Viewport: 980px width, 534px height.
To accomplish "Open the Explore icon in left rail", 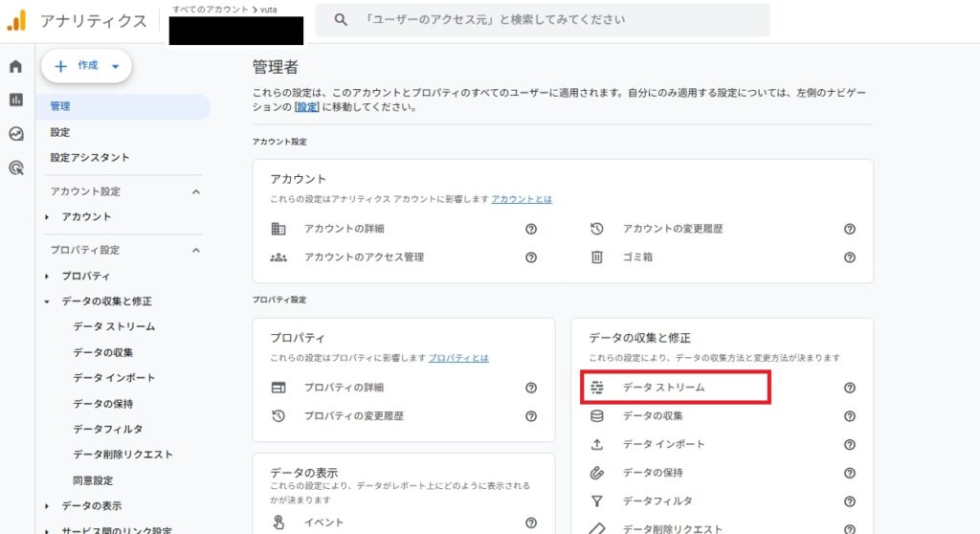I will 16,134.
